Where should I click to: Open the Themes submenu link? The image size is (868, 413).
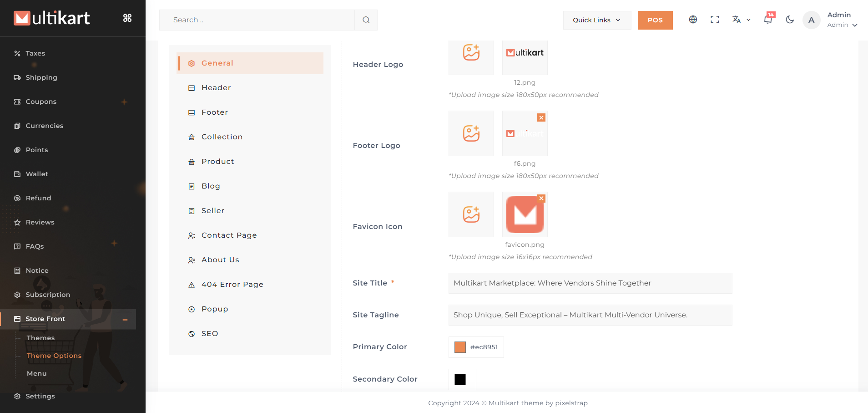point(40,338)
